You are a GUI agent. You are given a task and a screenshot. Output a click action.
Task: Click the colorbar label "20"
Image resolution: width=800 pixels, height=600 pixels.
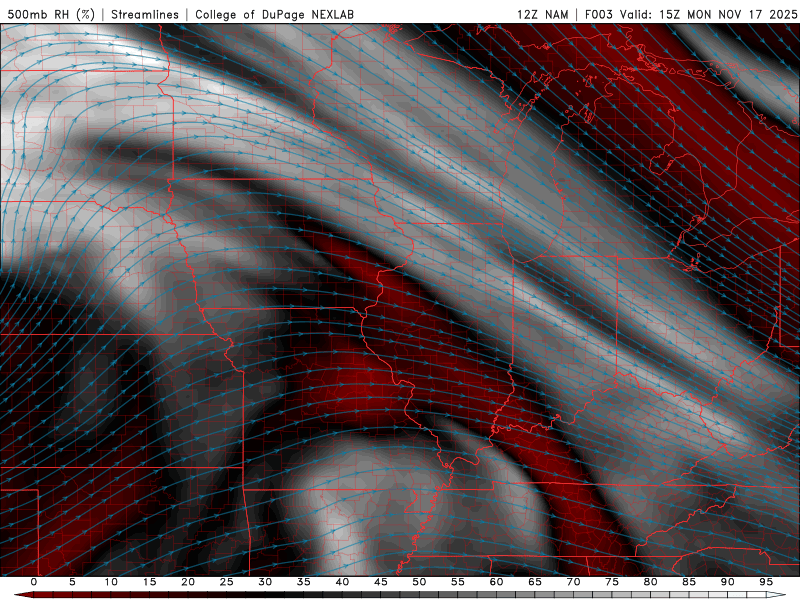pyautogui.click(x=188, y=582)
